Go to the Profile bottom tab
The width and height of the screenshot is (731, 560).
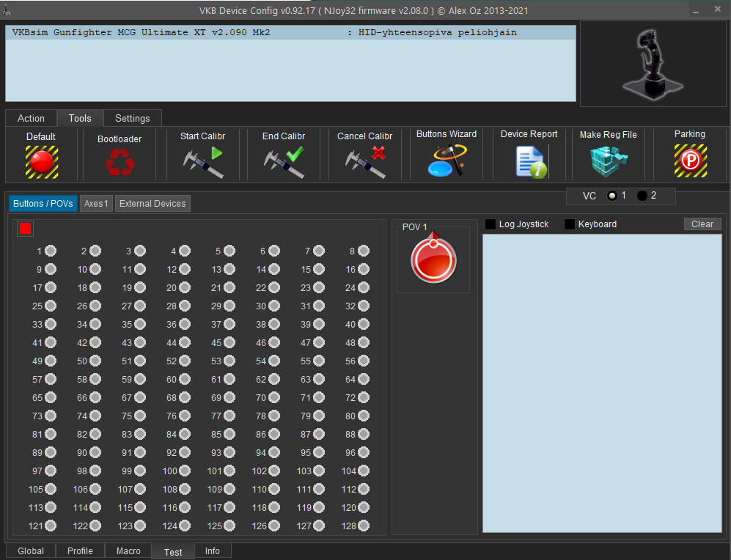pyautogui.click(x=80, y=550)
